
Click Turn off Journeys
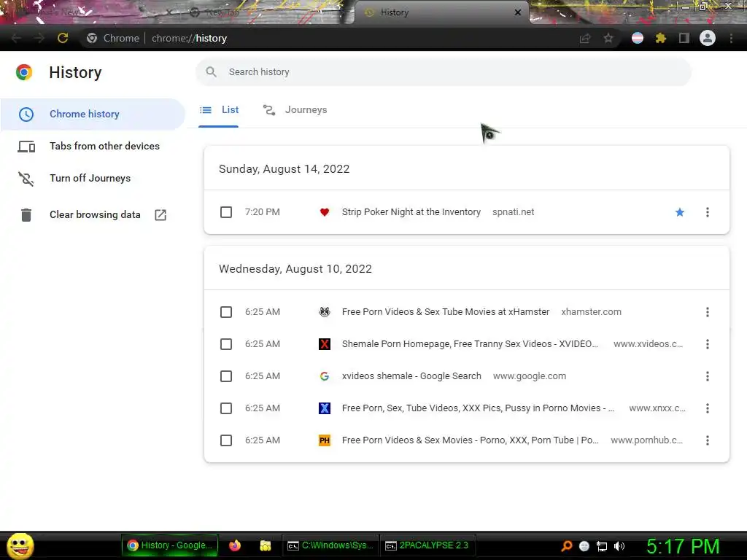93,178
